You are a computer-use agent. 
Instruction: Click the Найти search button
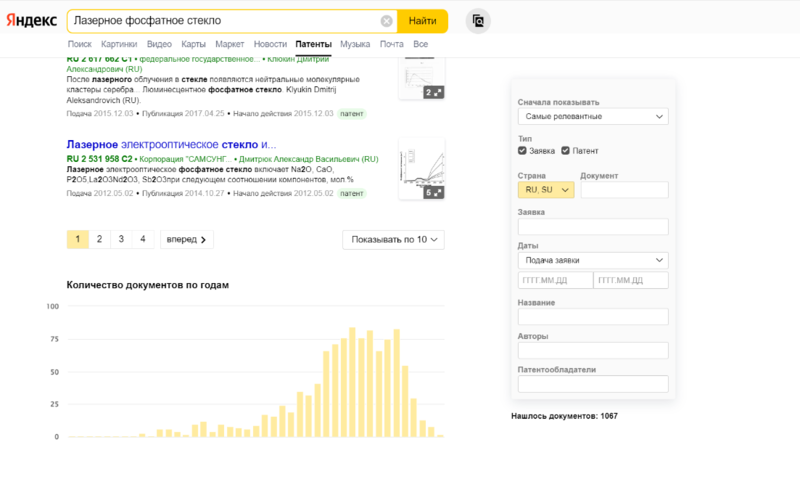pyautogui.click(x=422, y=21)
